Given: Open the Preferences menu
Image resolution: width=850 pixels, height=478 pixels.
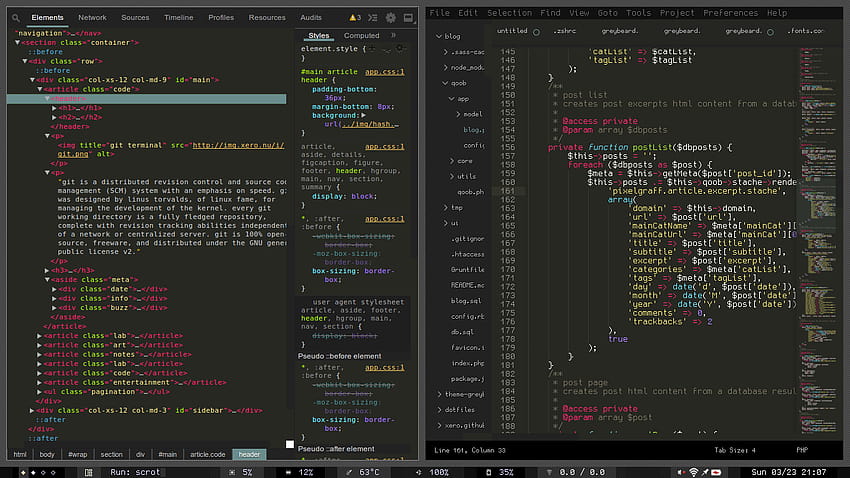Looking at the screenshot, I should [x=730, y=13].
